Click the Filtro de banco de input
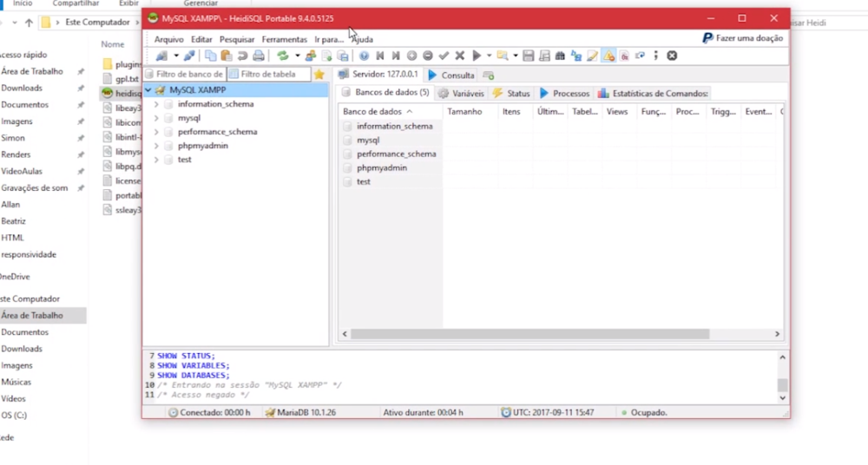Screen dimensions: 868x465 186,75
